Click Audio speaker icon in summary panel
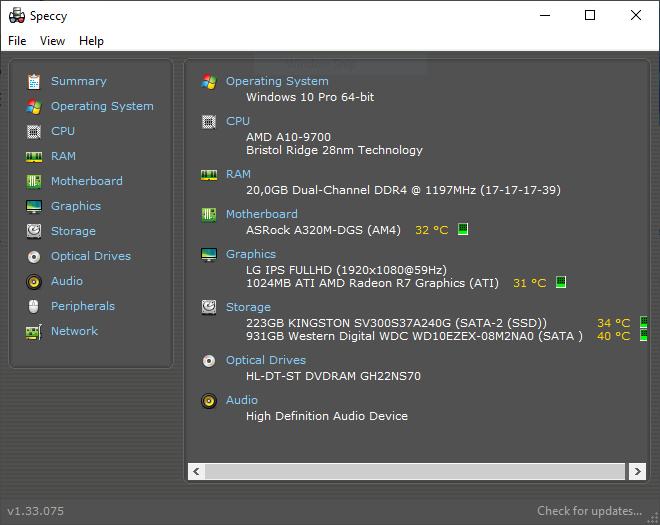The height and width of the screenshot is (525, 660). pos(209,401)
